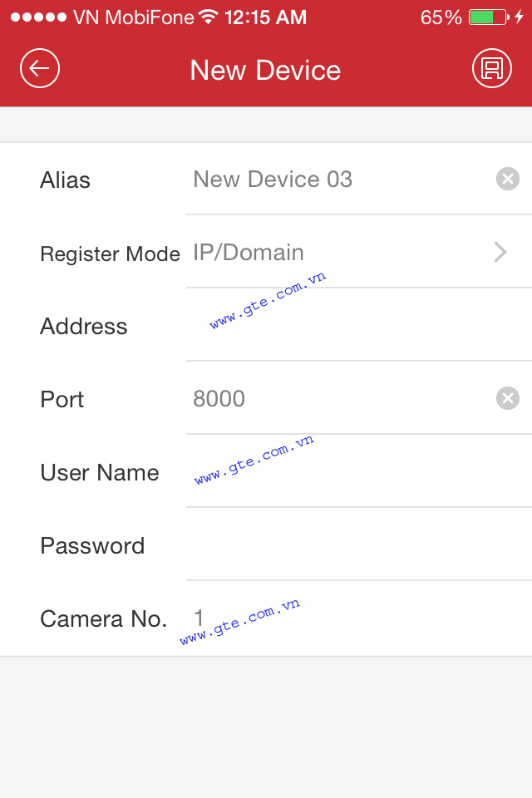Select the IP/Domain register mode option
532x798 pixels.
click(249, 253)
